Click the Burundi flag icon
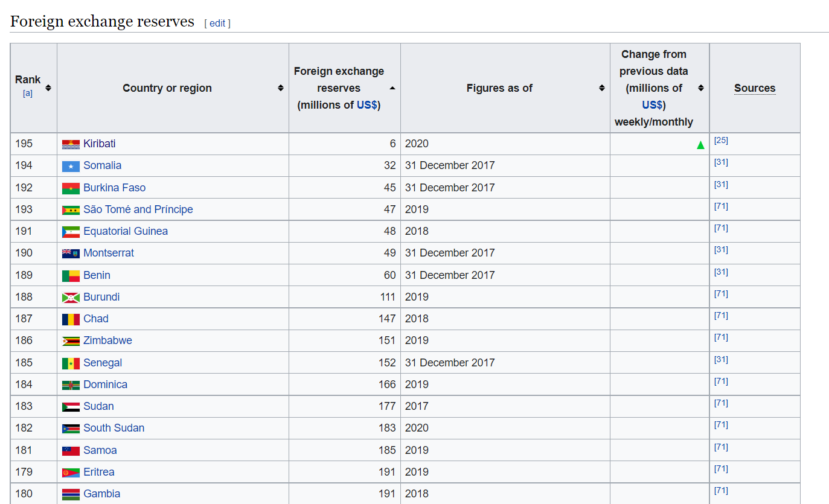Screen dimensions: 829x504 [x=71, y=298]
